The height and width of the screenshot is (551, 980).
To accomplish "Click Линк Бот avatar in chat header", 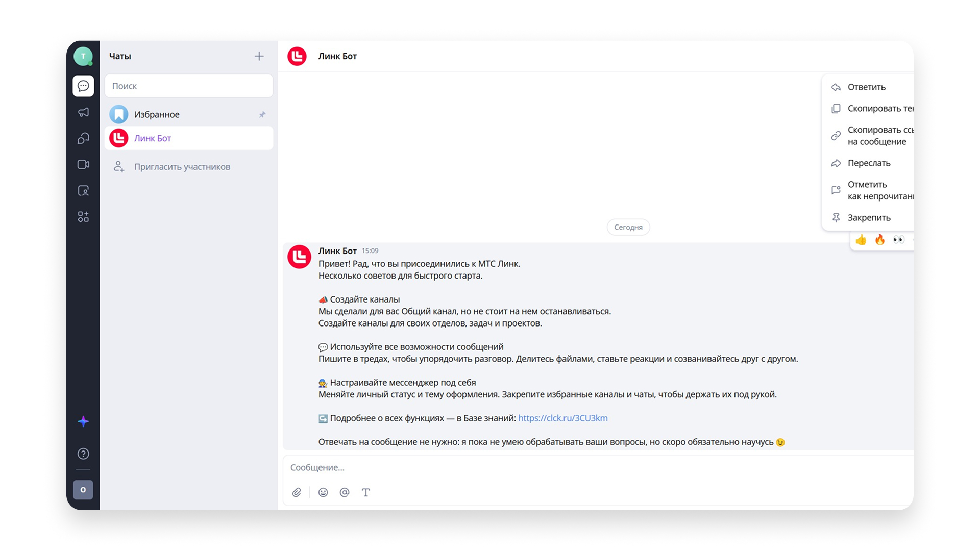I will tap(297, 56).
